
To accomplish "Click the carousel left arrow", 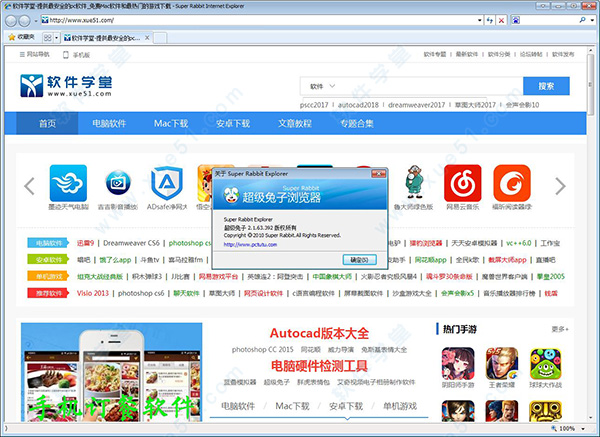I will pyautogui.click(x=30, y=185).
